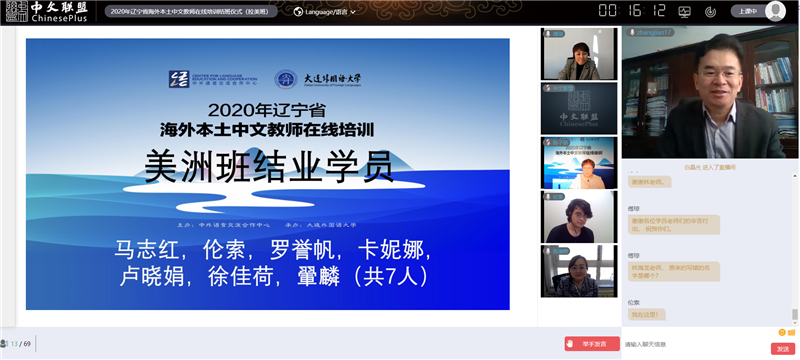Click chat message 我在这里!
The height and width of the screenshot is (360, 800).
click(x=646, y=315)
